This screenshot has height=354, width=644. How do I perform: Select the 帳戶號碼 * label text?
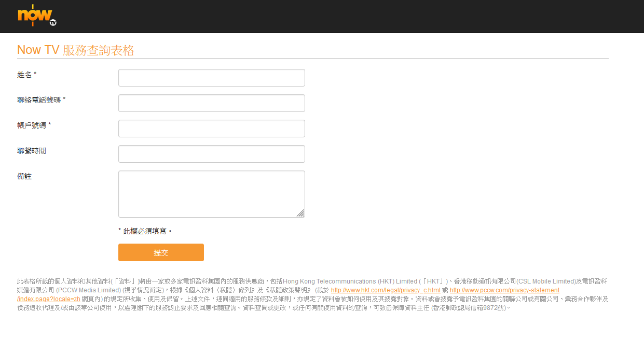[x=34, y=125]
